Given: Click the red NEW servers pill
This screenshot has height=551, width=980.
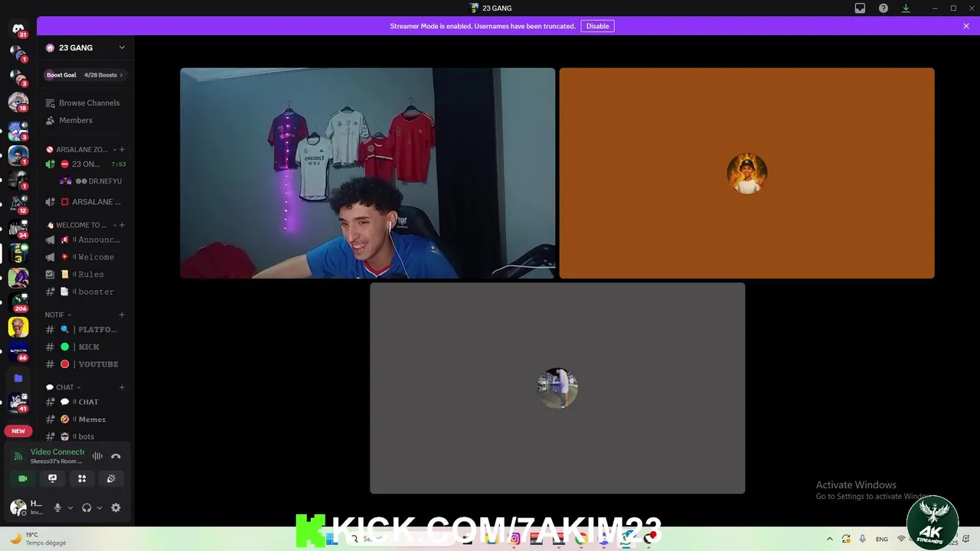Looking at the screenshot, I should click(18, 431).
